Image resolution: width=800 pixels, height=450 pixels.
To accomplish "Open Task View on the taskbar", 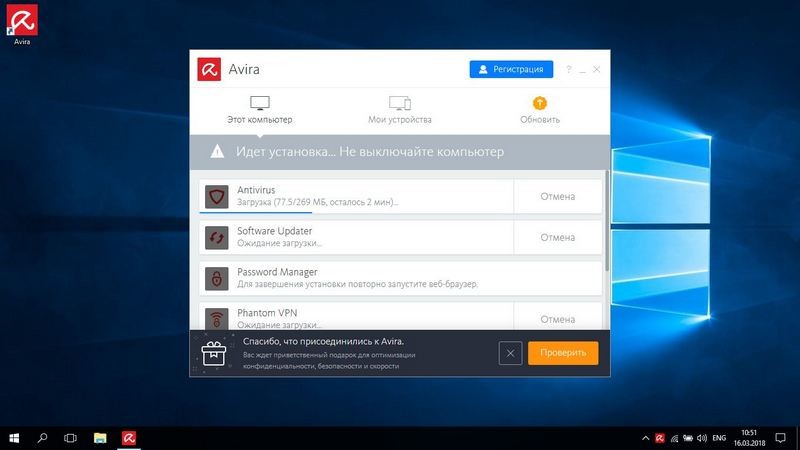I will (x=70, y=438).
